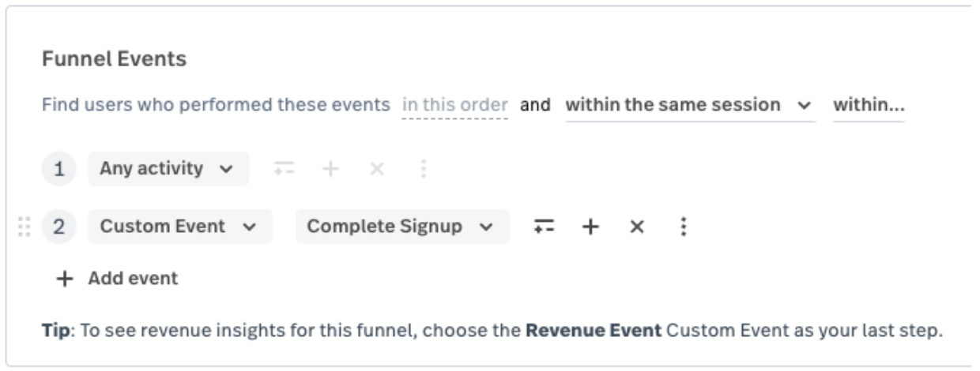Expand the Custom Event type dropdown

[x=179, y=227]
